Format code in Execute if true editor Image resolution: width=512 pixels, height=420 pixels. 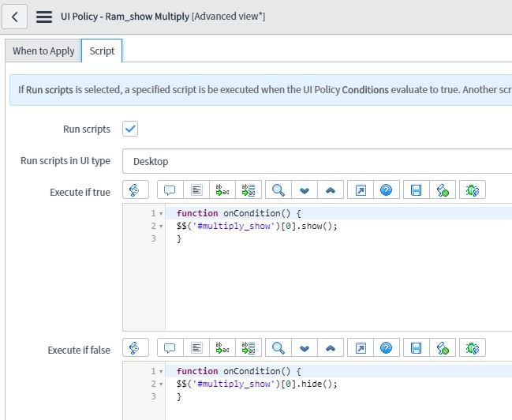tap(196, 190)
